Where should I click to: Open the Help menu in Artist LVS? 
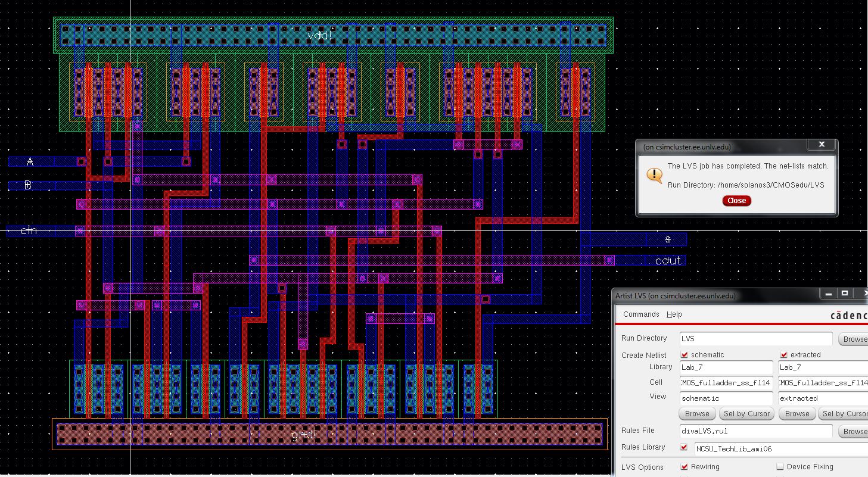(x=674, y=314)
